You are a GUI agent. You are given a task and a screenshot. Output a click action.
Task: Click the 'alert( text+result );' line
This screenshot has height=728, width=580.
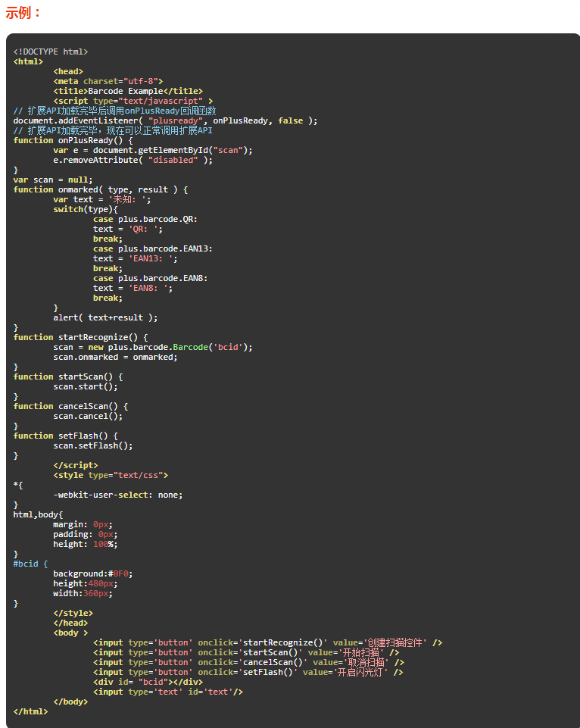click(x=106, y=317)
